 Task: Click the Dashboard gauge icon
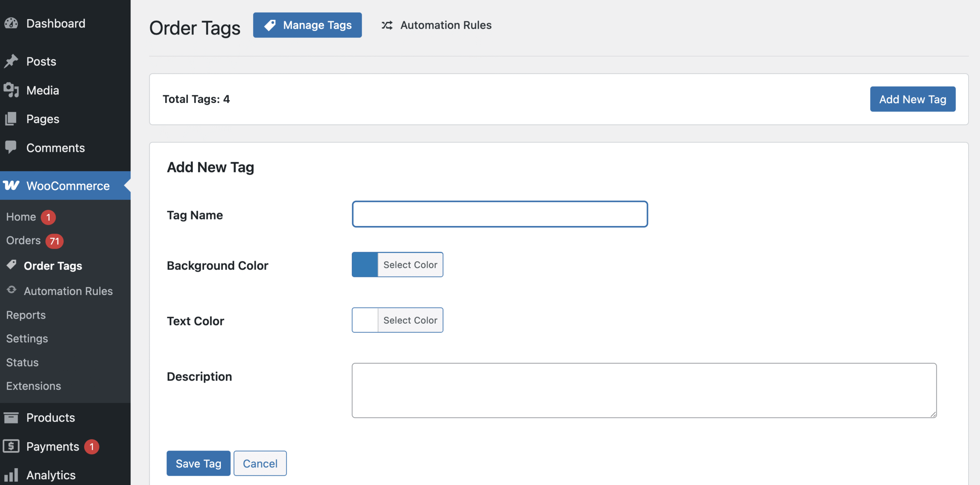[x=11, y=23]
